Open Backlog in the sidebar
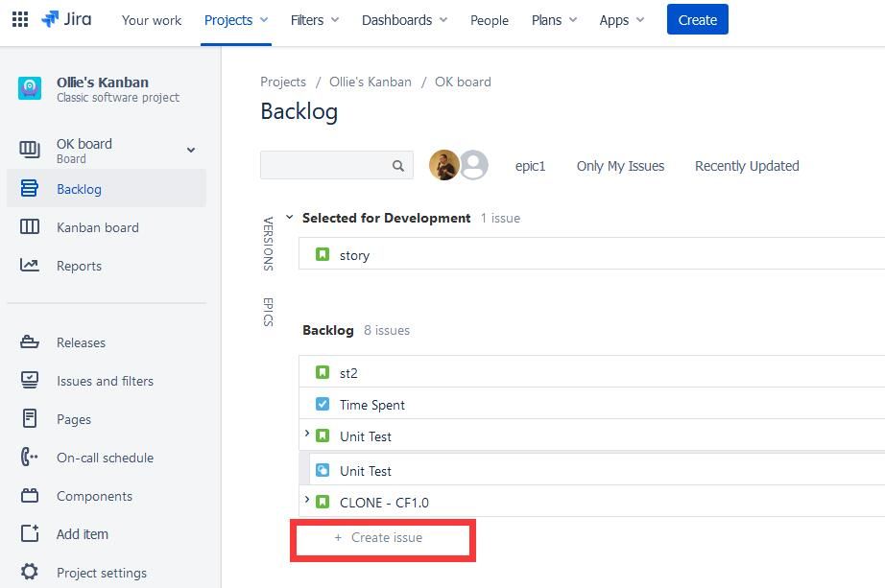The width and height of the screenshot is (885, 588). tap(107, 188)
